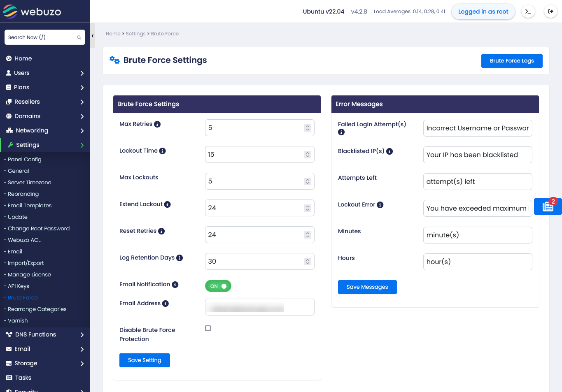This screenshot has height=392, width=562.
Task: Open the terminal icon in top bar
Action: click(528, 12)
